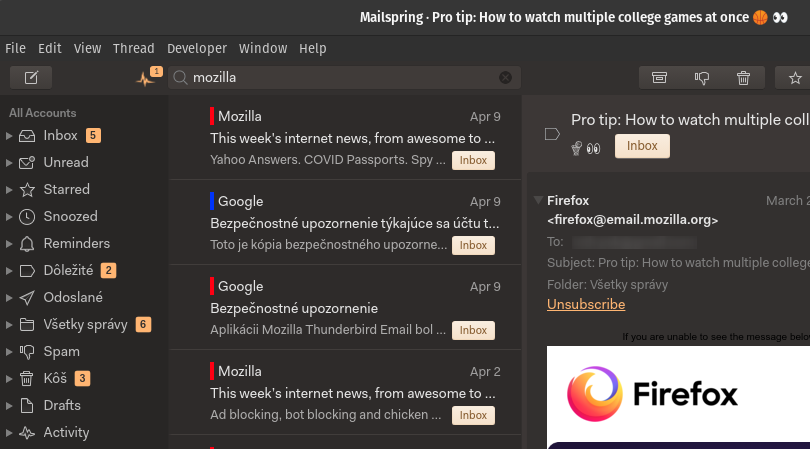Click the Všetky správy folder icon
Image resolution: width=810 pixels, height=449 pixels.
tap(27, 324)
